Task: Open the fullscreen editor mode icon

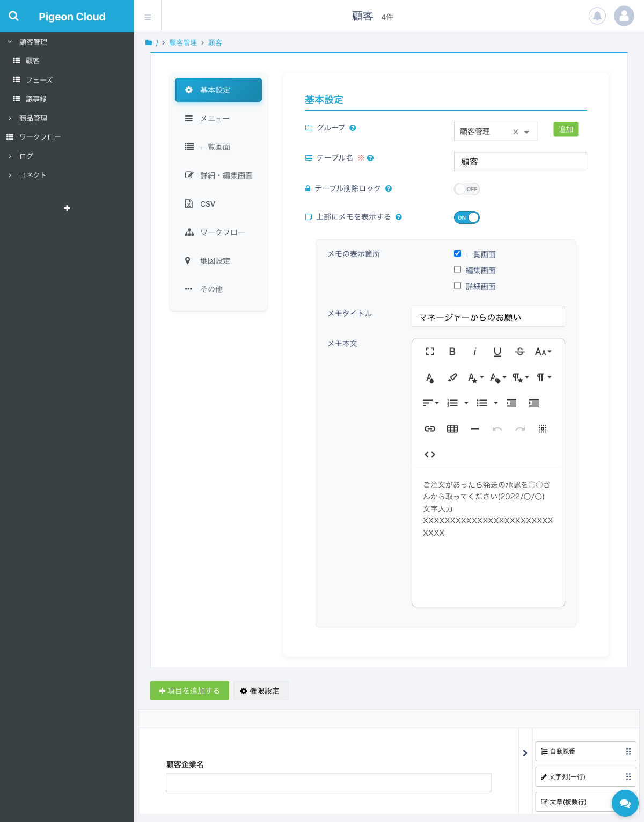Action: point(429,352)
